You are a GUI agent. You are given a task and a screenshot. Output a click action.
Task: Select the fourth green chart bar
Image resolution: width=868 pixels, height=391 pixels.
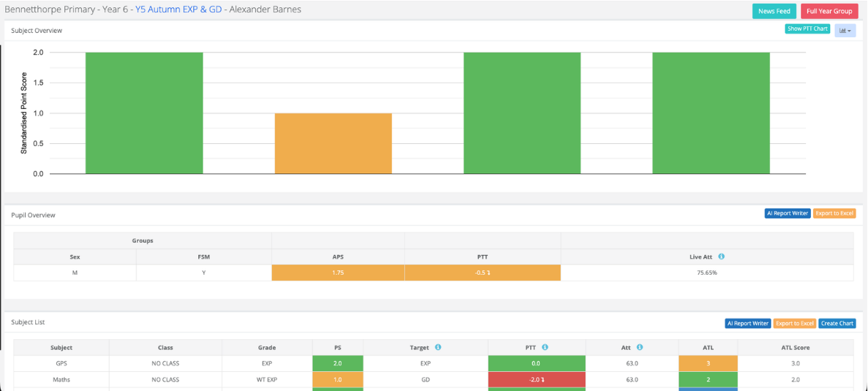tap(712, 113)
